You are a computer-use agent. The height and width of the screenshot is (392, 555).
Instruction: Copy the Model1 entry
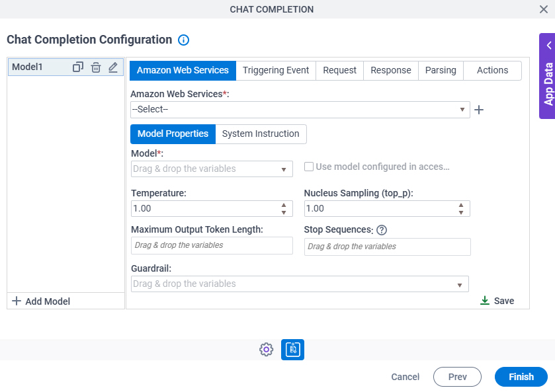pos(78,67)
